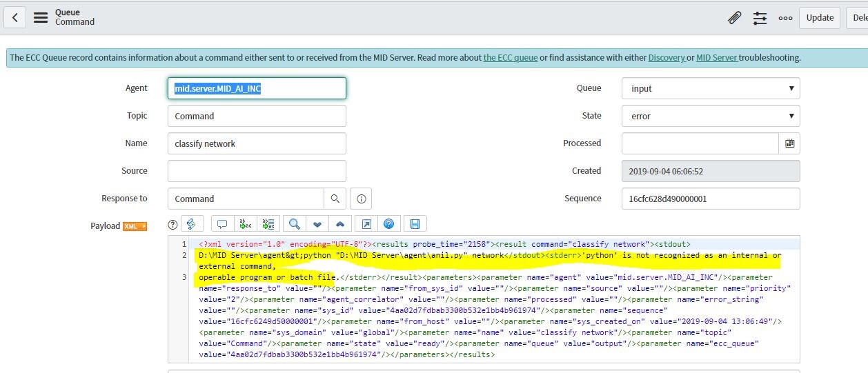Click the paperclip attachments icon
The width and height of the screenshot is (868, 373).
pyautogui.click(x=734, y=18)
